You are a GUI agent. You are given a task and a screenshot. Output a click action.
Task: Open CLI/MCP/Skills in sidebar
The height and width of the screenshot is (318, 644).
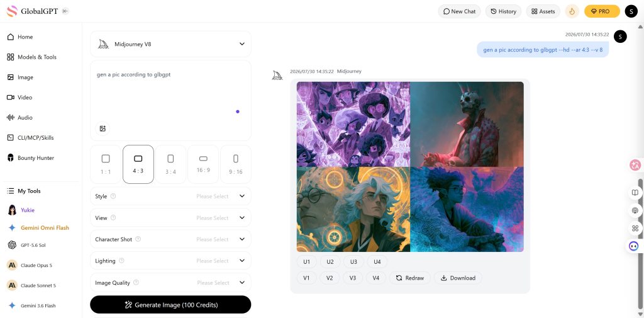[30, 137]
